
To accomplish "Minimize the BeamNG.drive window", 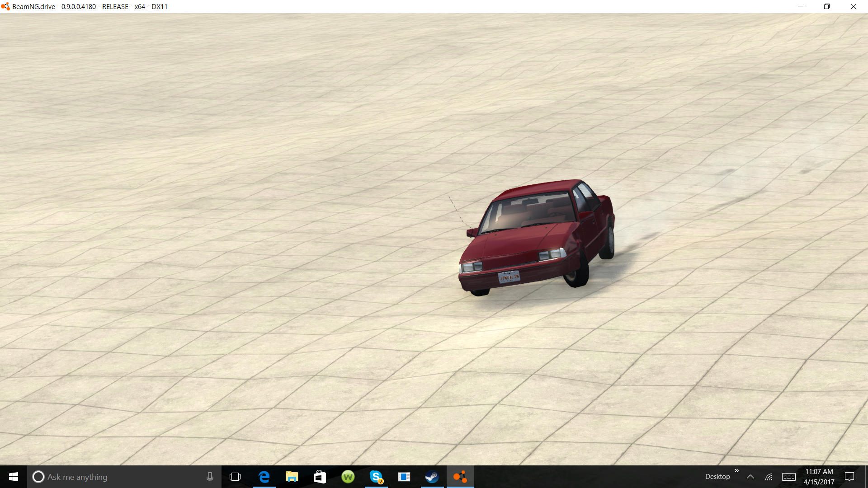I will [801, 6].
